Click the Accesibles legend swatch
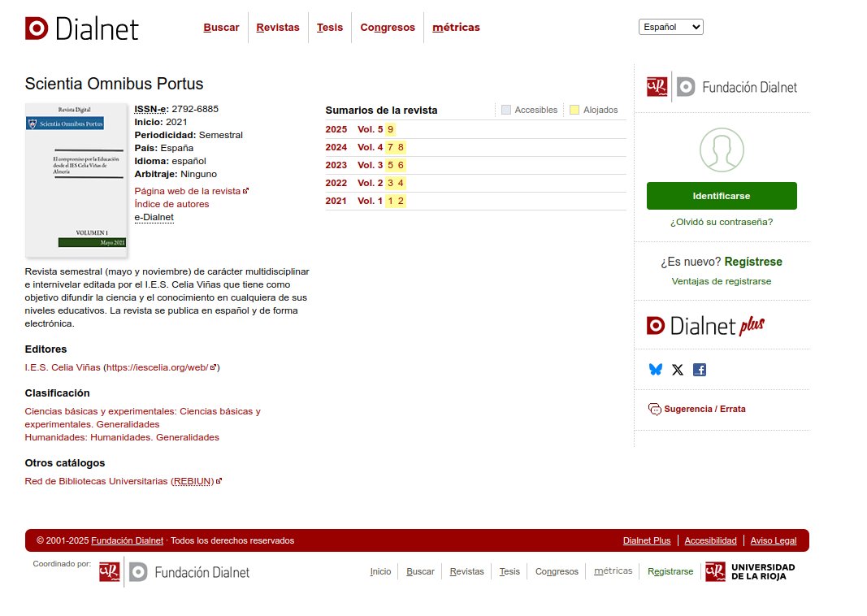Screen dimensions: 867x616 [506, 110]
